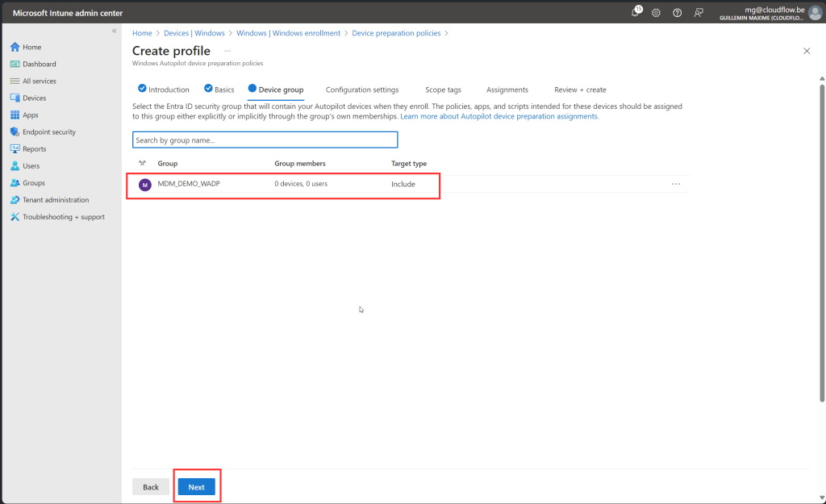The width and height of the screenshot is (826, 504).
Task: Click the Next button
Action: point(197,486)
